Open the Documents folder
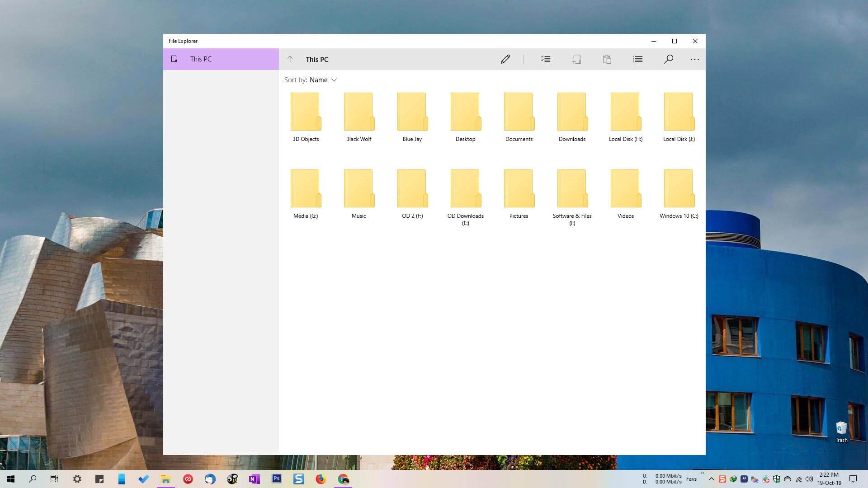The width and height of the screenshot is (868, 488). click(x=519, y=111)
